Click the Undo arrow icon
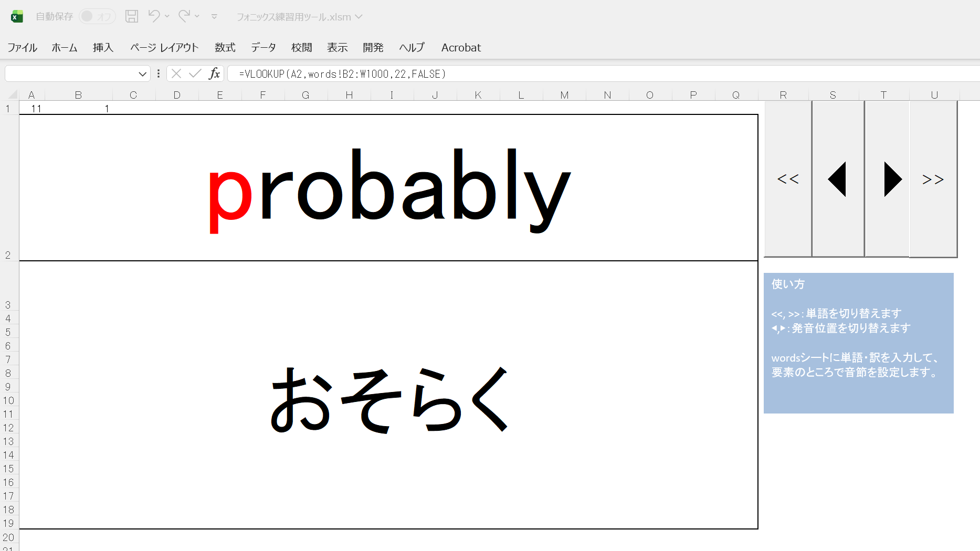 154,16
